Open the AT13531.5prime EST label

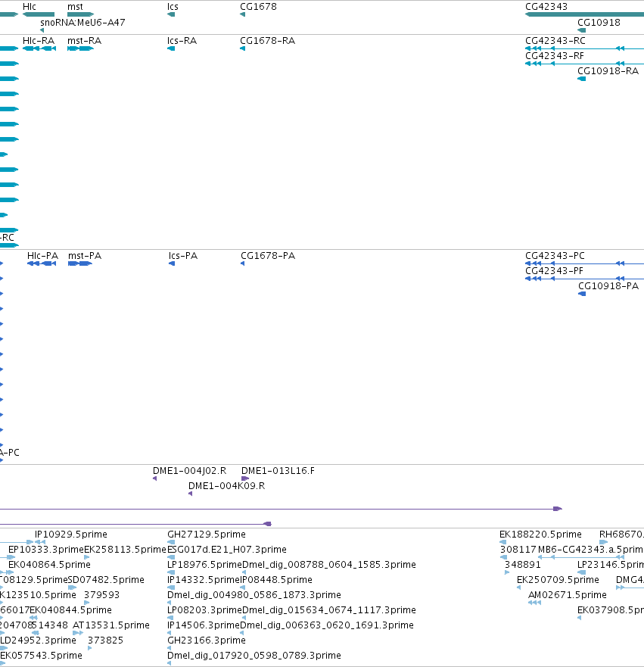pos(111,625)
